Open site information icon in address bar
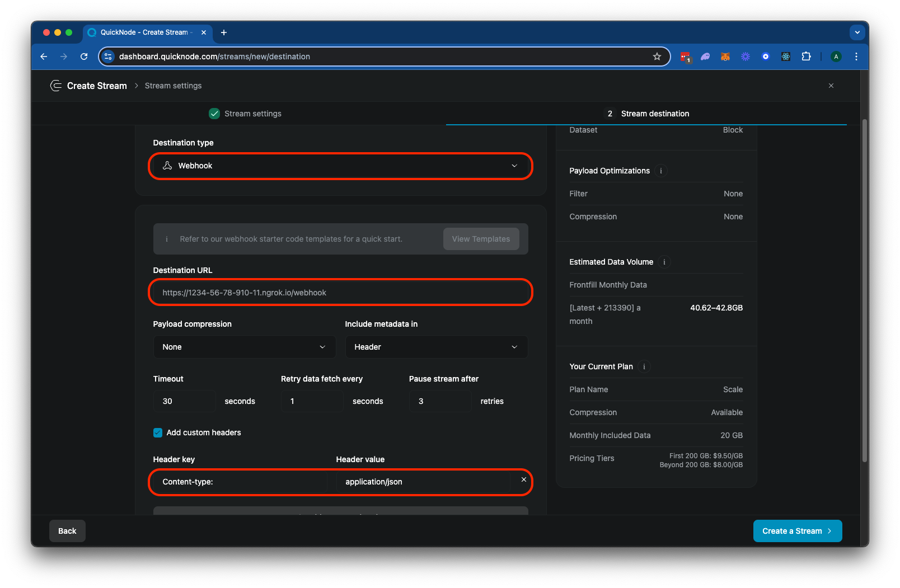Screen dimensions: 900x588 tap(109, 57)
